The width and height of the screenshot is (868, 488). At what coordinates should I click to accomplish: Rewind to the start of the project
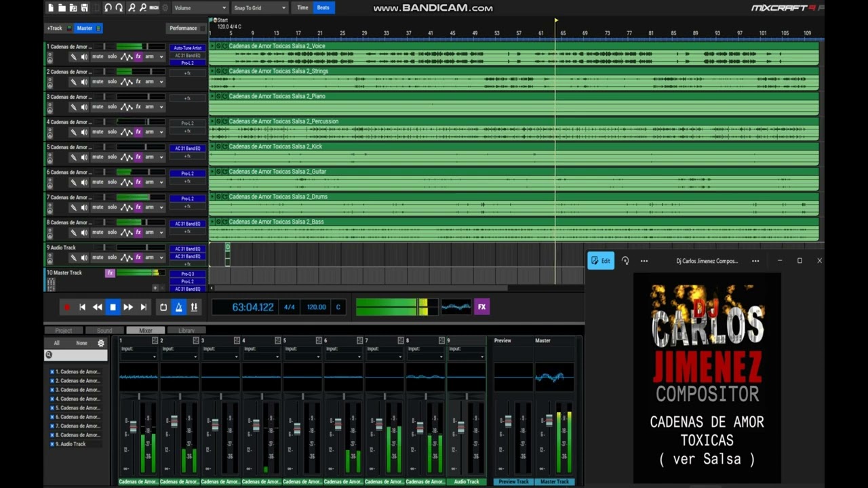[x=82, y=307]
